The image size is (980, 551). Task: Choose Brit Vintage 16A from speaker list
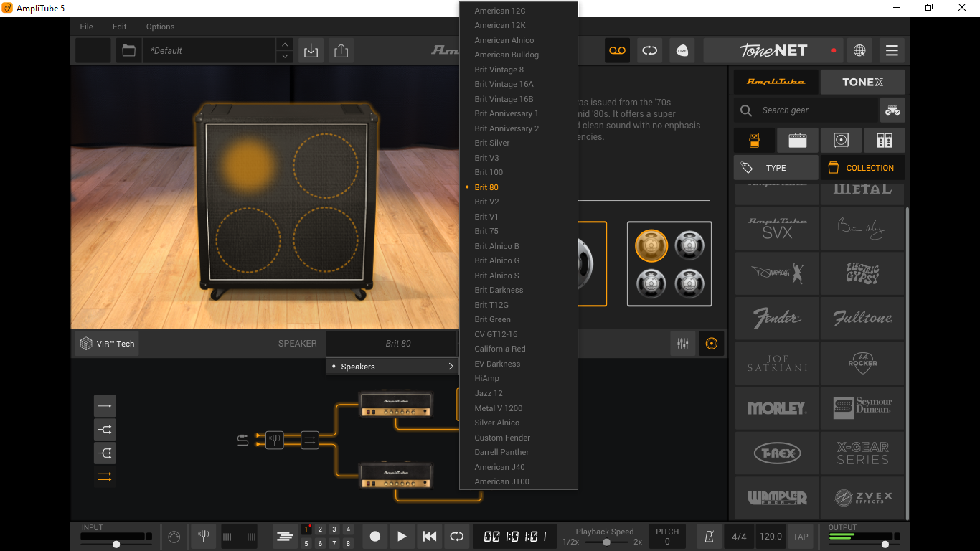pos(519,84)
